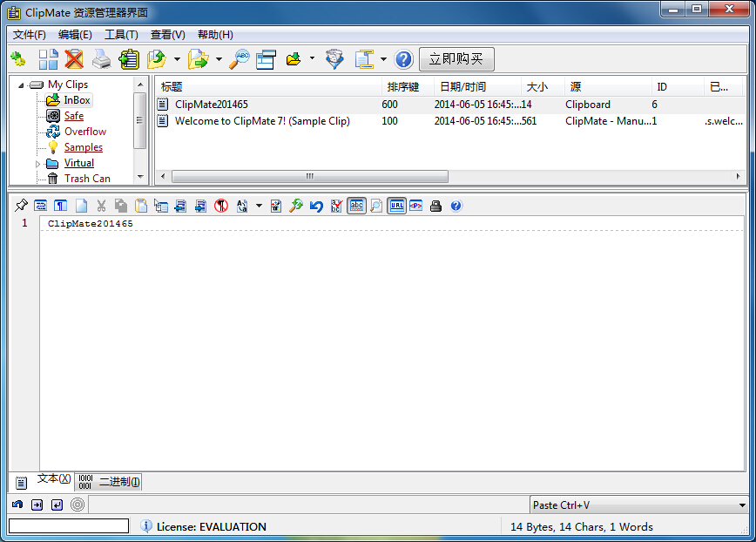Open the Paste Ctrl+V dropdown
This screenshot has height=542, width=756.
coord(740,505)
